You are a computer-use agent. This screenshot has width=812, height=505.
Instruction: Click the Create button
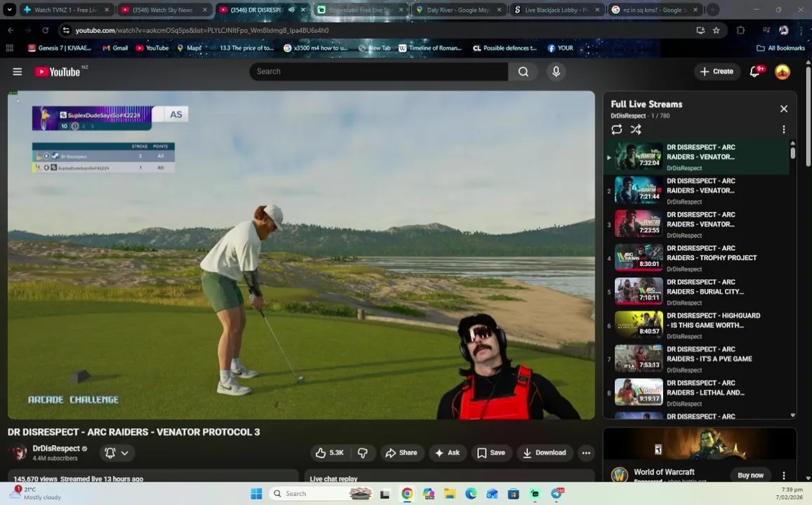717,72
